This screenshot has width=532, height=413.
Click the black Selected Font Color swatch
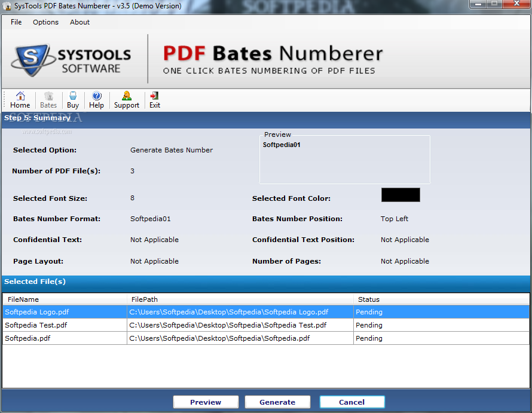pos(400,195)
